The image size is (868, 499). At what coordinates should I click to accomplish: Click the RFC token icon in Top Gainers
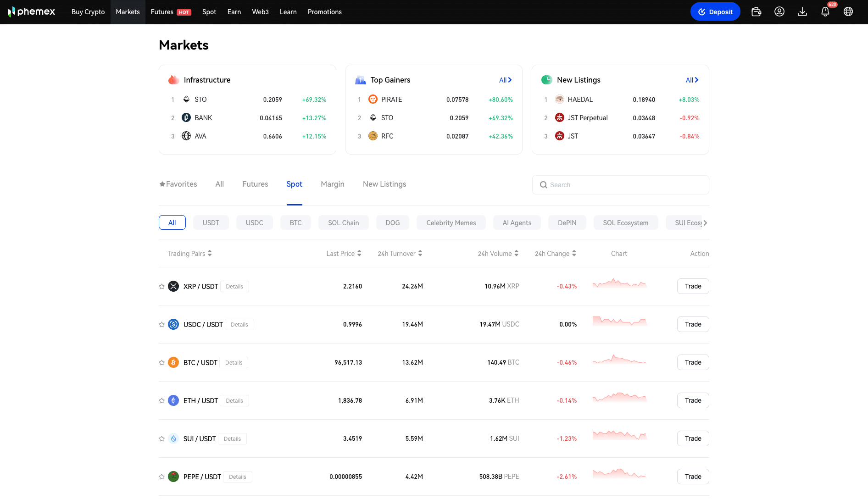point(373,136)
